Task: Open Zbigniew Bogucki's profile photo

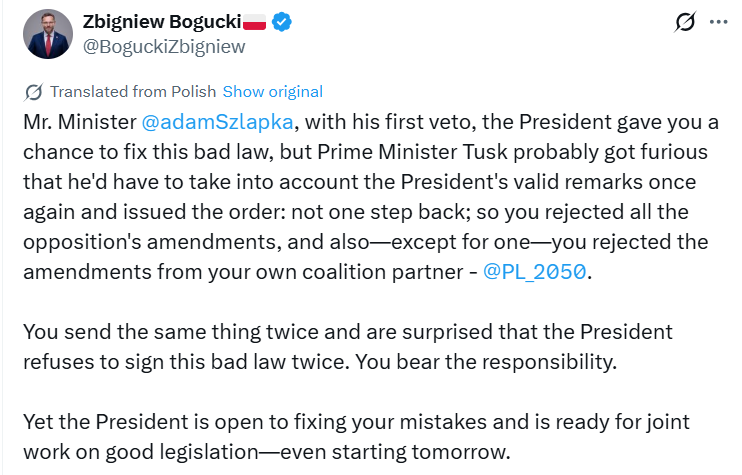Action: coord(47,34)
